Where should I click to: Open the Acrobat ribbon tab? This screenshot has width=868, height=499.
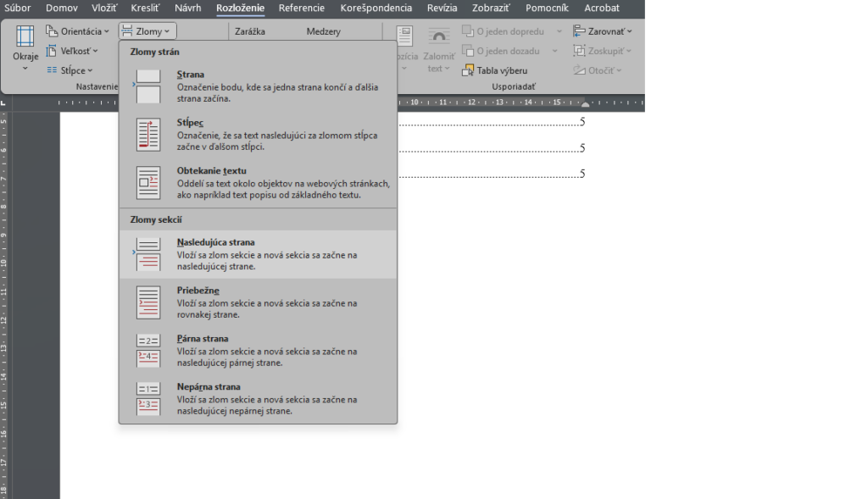602,8
